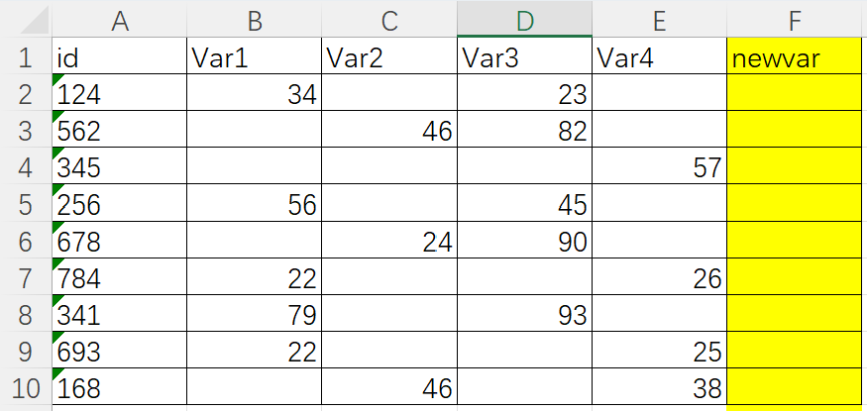Click the cell containing id 168
Image resolution: width=868 pixels, height=412 pixels.
click(x=119, y=387)
